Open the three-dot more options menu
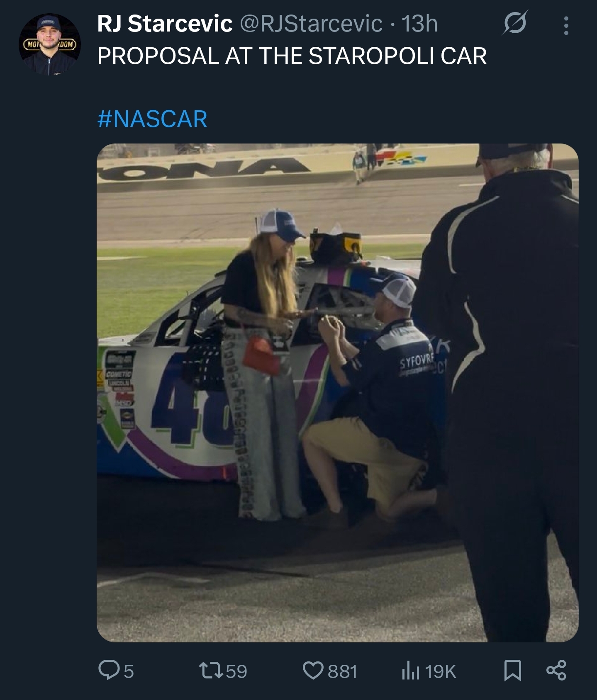The height and width of the screenshot is (700, 597). pos(566,26)
